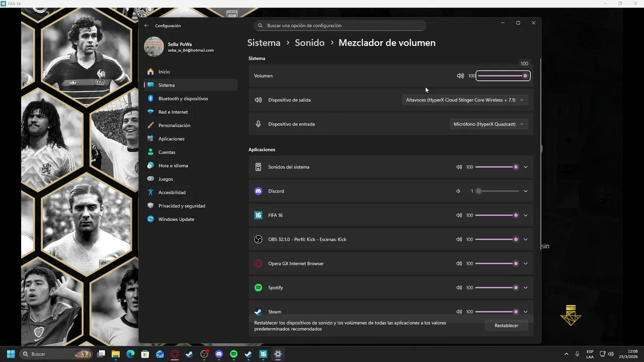The width and height of the screenshot is (644, 362).
Task: Open the Dispositivo de entrada dropdown
Action: pyautogui.click(x=489, y=124)
